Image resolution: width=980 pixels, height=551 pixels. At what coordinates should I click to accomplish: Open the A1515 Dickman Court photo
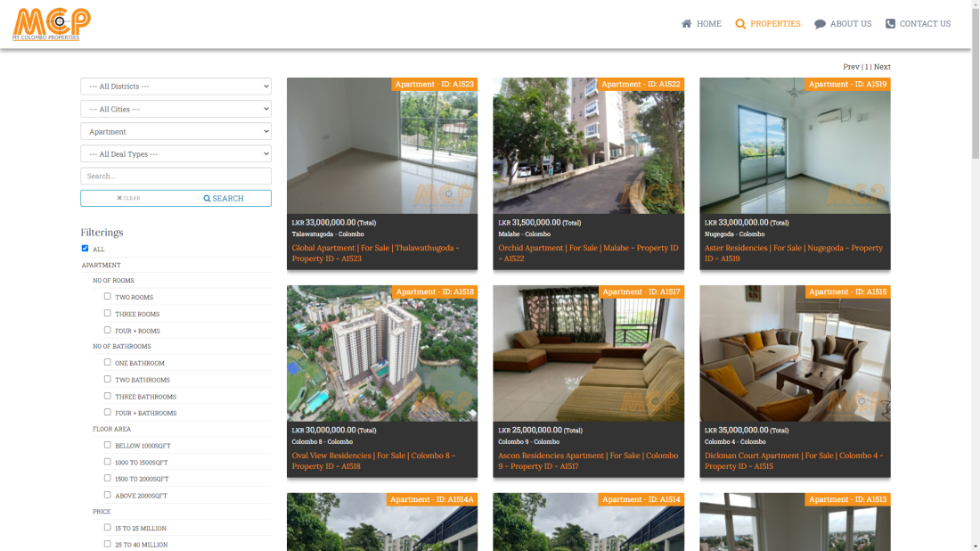pos(795,353)
